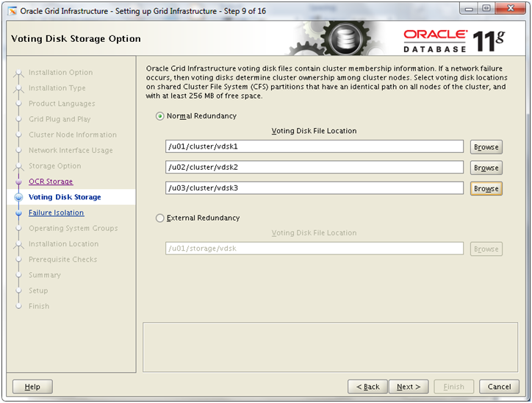
Task: Click the Installation Type step
Action: [x=57, y=88]
